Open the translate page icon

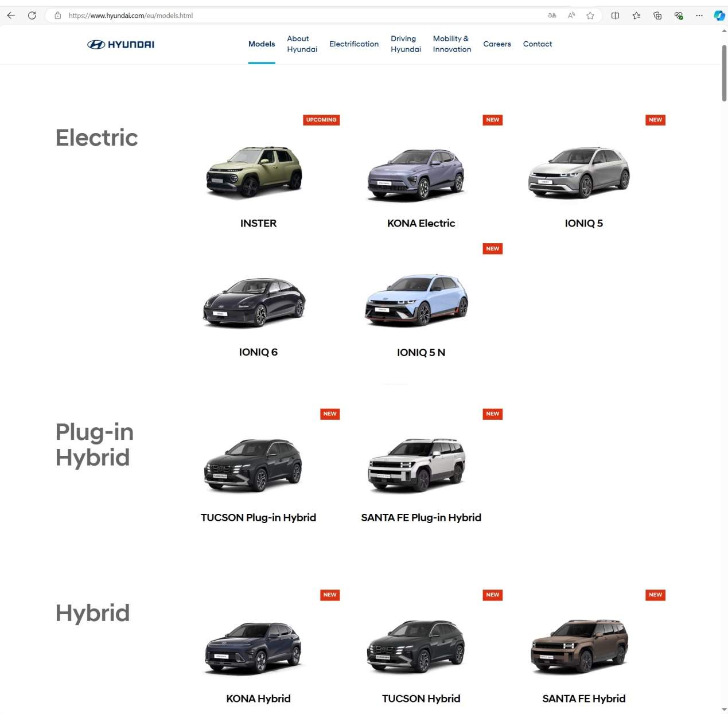click(552, 15)
